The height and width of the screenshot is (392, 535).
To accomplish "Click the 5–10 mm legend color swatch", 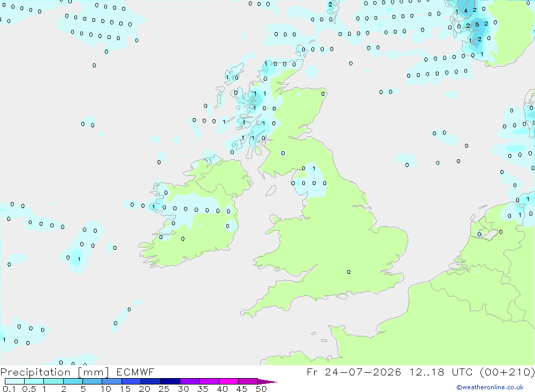I will pos(92,381).
